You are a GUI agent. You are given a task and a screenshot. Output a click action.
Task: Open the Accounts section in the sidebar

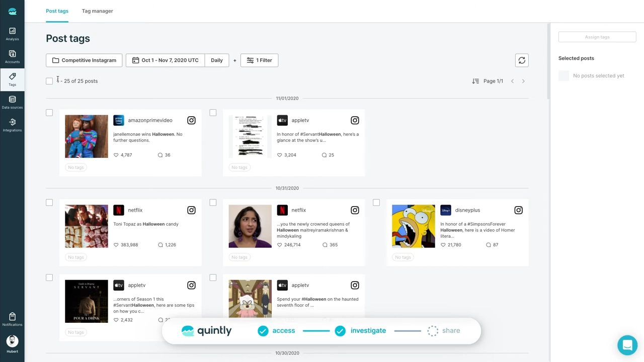click(x=12, y=57)
